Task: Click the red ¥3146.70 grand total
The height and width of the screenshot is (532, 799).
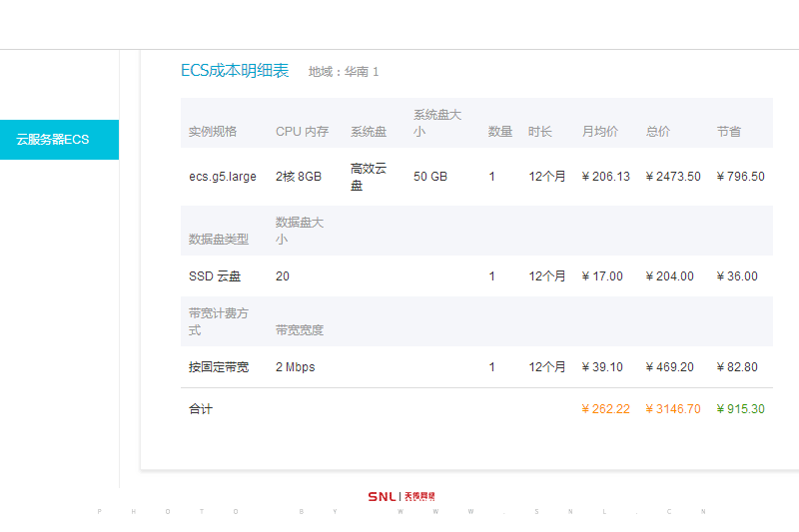Action: click(673, 409)
